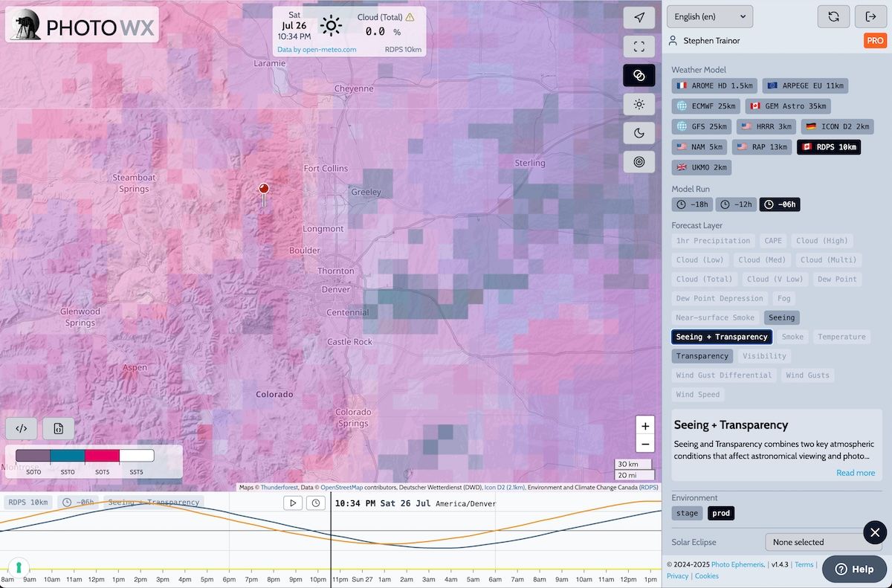Start timeline playback with play button
Viewport: 892px width, 588px height.
click(x=293, y=503)
